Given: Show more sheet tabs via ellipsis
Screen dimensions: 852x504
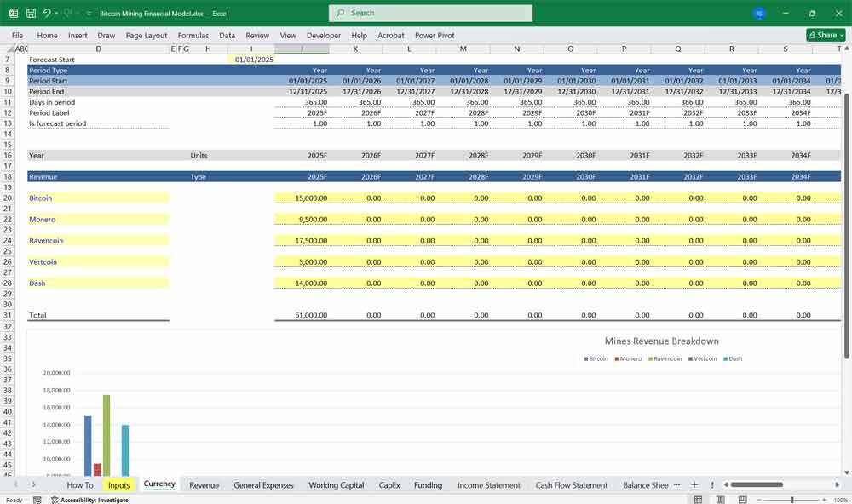Looking at the screenshot, I should point(676,484).
